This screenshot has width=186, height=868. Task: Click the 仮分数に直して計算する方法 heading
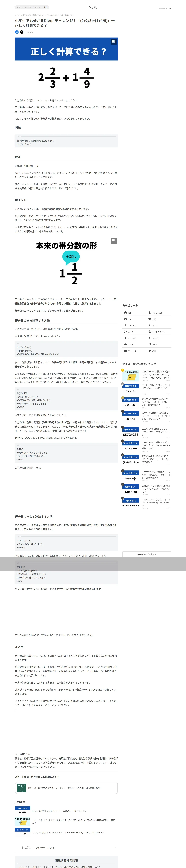point(34,517)
